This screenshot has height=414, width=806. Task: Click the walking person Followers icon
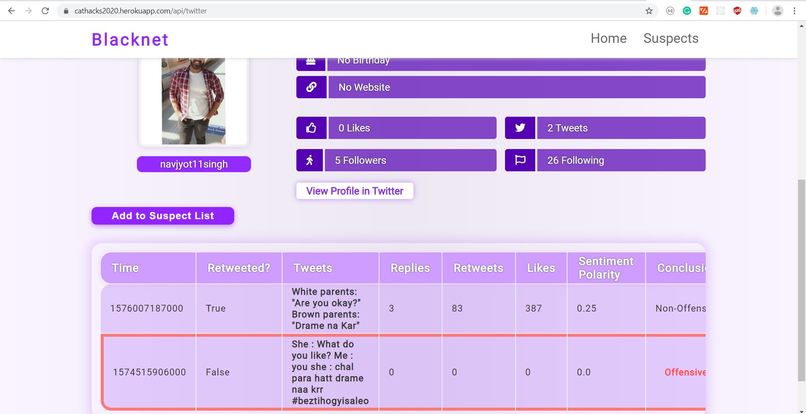pyautogui.click(x=309, y=160)
